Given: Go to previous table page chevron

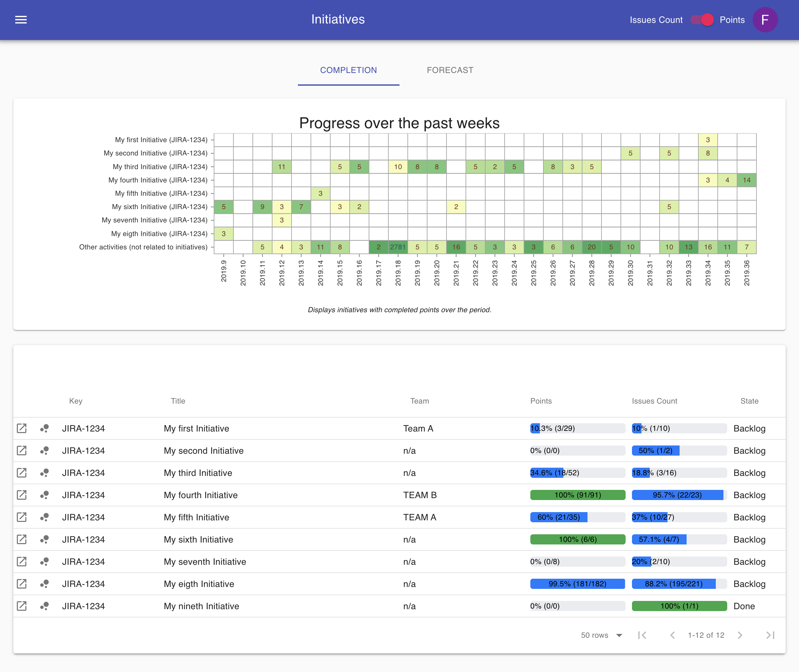Looking at the screenshot, I should [672, 635].
